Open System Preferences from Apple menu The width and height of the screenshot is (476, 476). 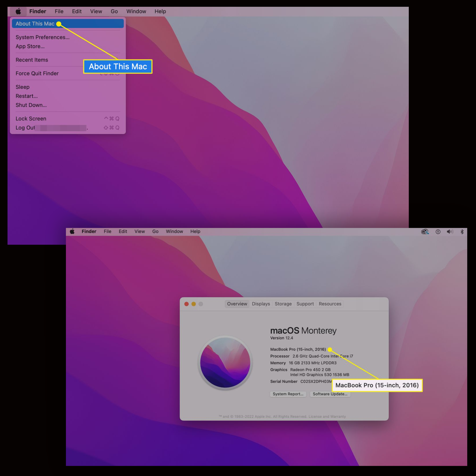point(42,37)
